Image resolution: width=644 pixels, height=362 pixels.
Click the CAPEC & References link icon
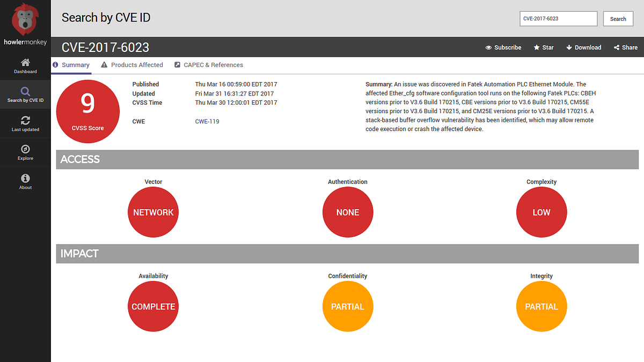tap(178, 65)
